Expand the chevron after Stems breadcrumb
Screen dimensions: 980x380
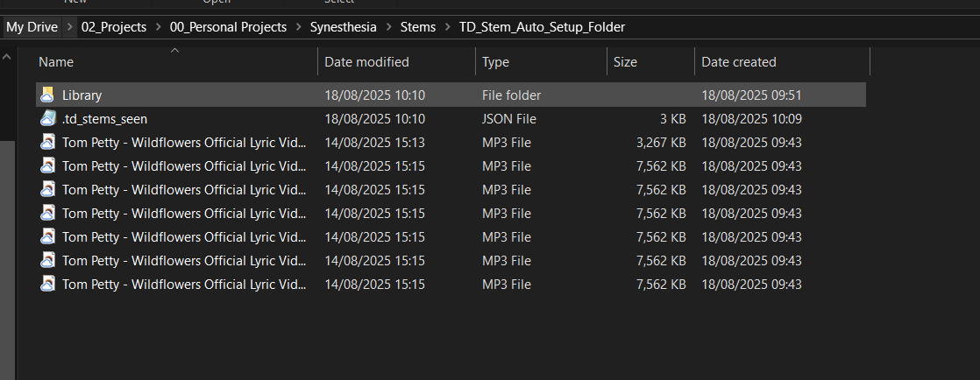[447, 27]
